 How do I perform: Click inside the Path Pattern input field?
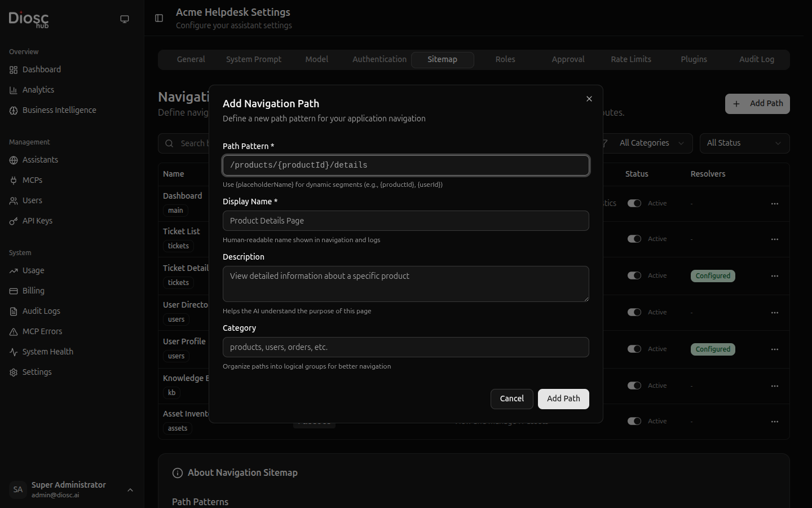point(405,165)
